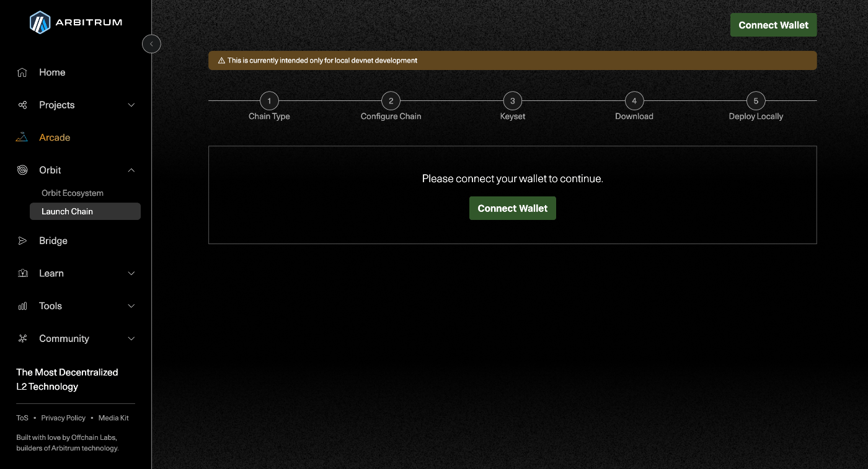Click the Arcade icon in sidebar

(22, 138)
